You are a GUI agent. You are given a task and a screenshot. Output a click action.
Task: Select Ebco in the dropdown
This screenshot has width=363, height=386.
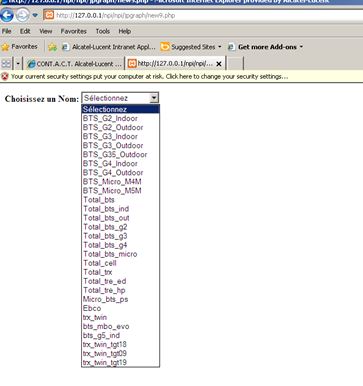[121, 308]
